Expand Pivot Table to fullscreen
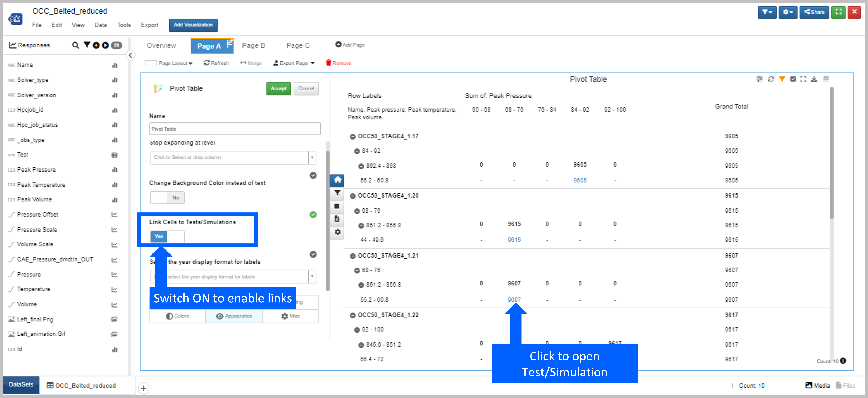 (x=803, y=79)
